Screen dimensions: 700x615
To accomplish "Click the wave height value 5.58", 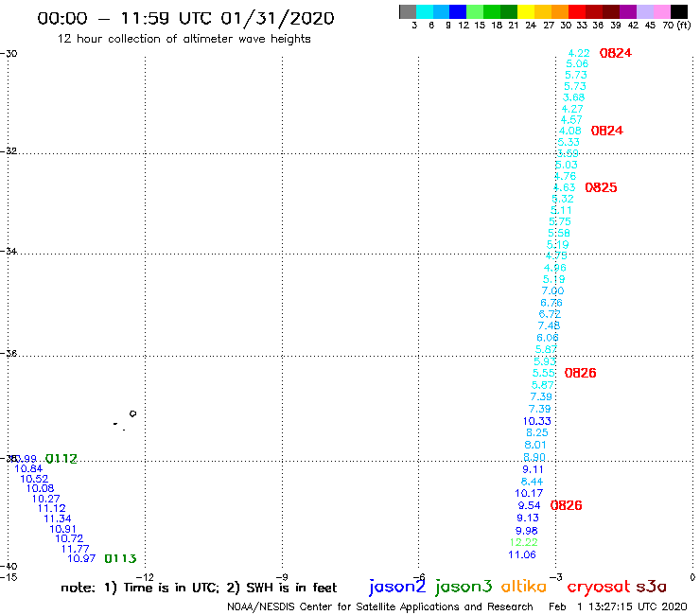I will pyautogui.click(x=559, y=233).
